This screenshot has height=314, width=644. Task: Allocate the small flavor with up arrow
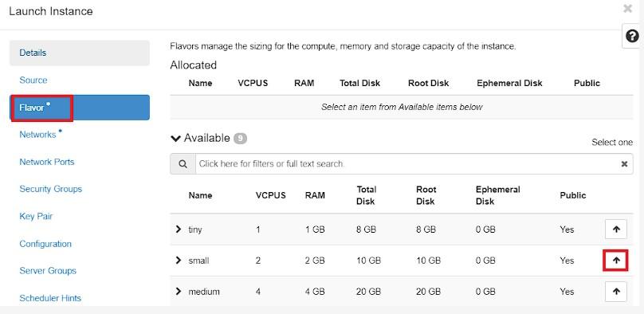[615, 261]
